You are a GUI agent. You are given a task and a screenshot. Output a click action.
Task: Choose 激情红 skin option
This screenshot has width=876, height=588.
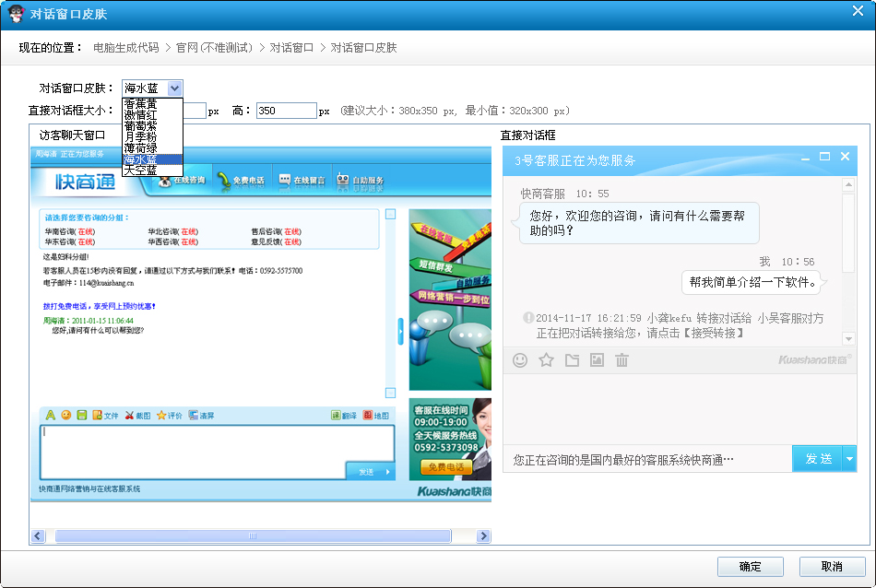pos(141,114)
